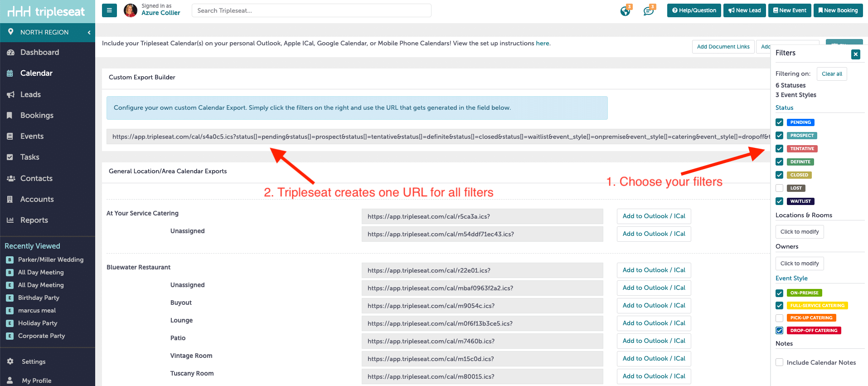Click the Events sidebar icon
868x386 pixels.
[10, 136]
